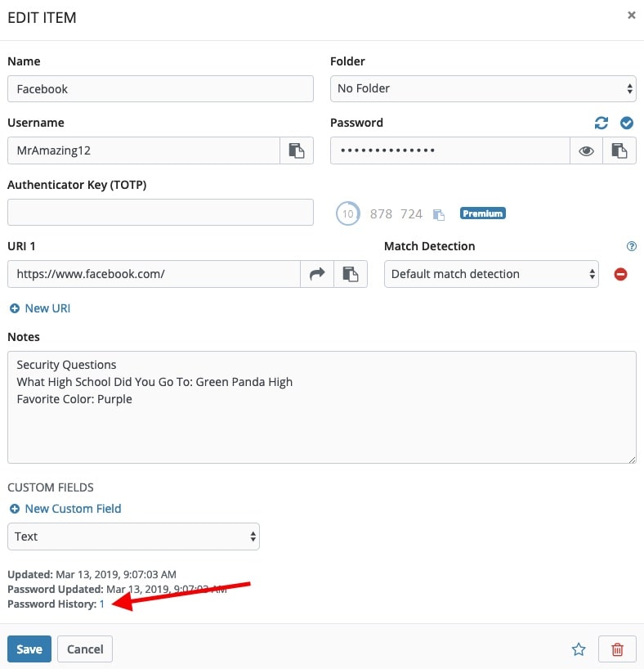Viewport: 644px width, 669px height.
Task: Delete this item with trash icon
Action: [617, 649]
